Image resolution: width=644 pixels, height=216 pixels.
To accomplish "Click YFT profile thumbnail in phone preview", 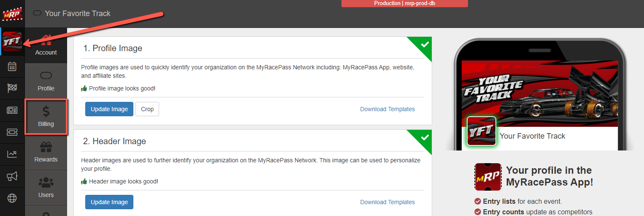I will pos(482,131).
